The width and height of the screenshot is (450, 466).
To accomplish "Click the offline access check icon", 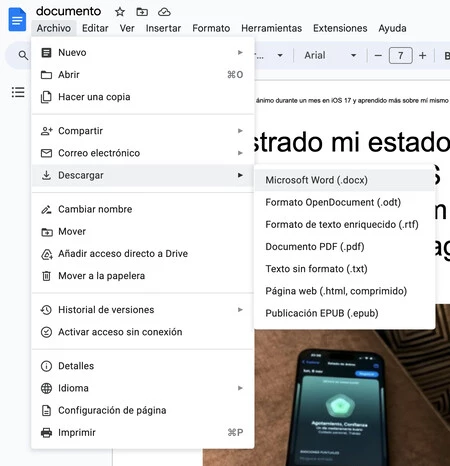I will coord(46,332).
